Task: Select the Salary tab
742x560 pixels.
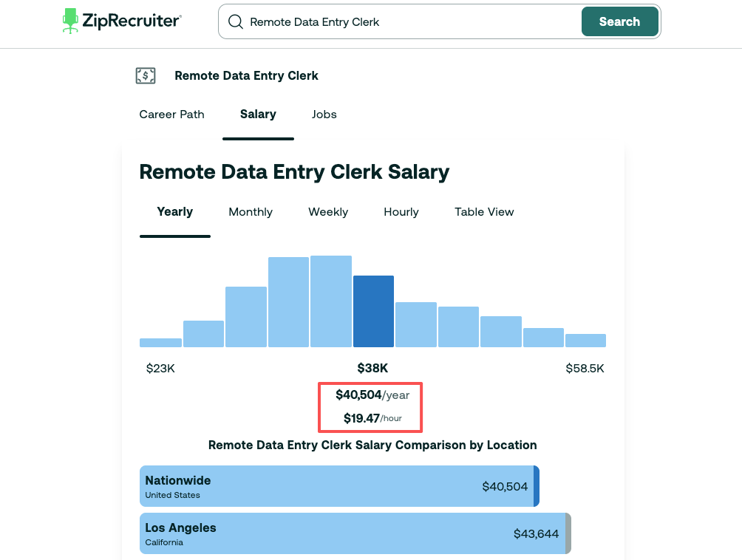Action: 258,115
